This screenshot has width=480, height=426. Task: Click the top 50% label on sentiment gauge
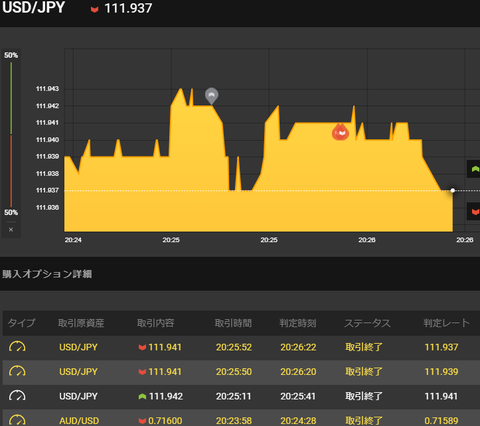tap(11, 55)
